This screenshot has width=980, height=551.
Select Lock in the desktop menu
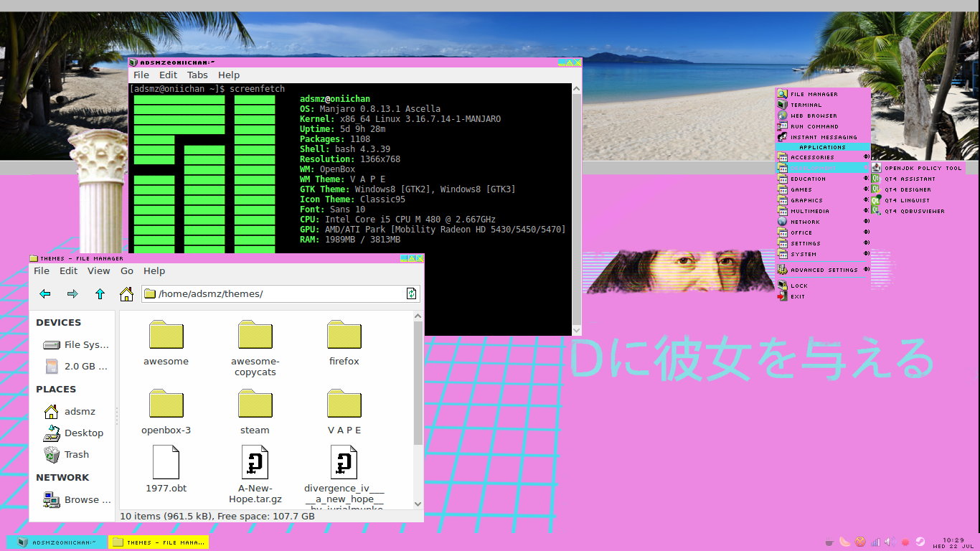tap(823, 286)
